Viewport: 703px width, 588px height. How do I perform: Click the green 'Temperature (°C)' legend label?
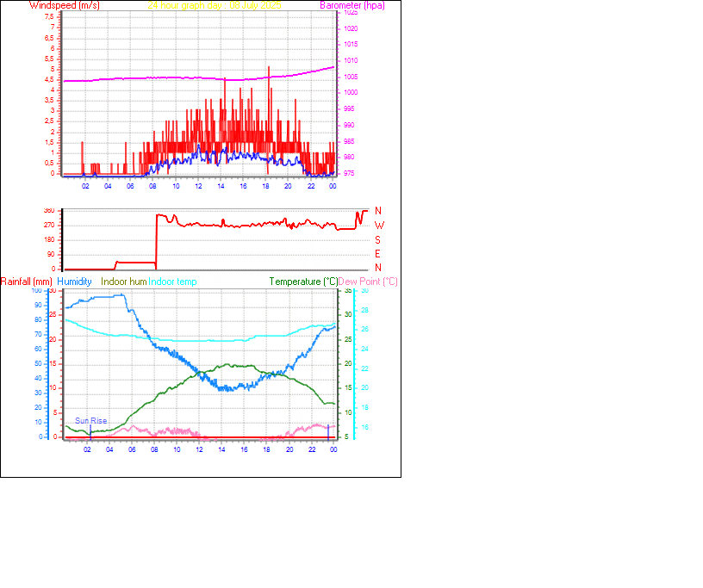point(303,282)
